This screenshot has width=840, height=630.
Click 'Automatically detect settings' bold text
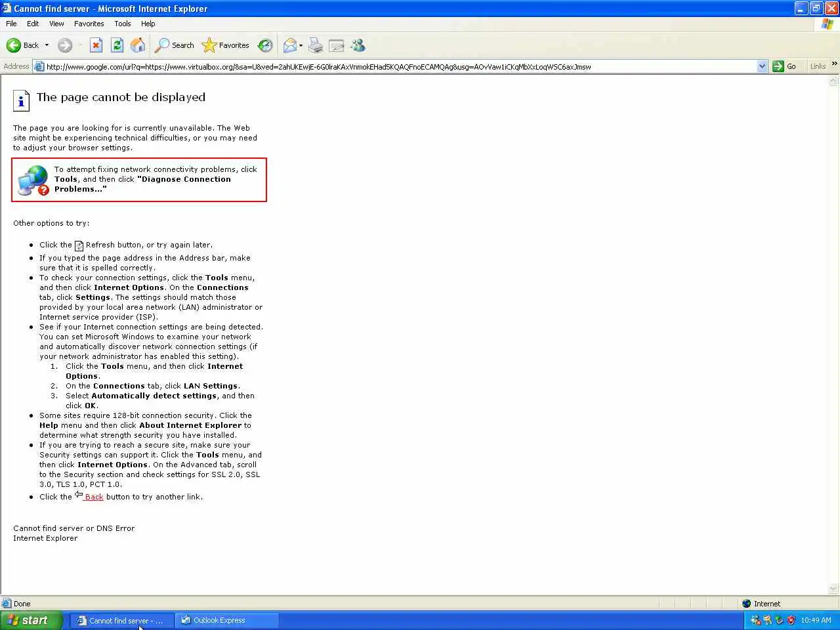click(x=154, y=396)
